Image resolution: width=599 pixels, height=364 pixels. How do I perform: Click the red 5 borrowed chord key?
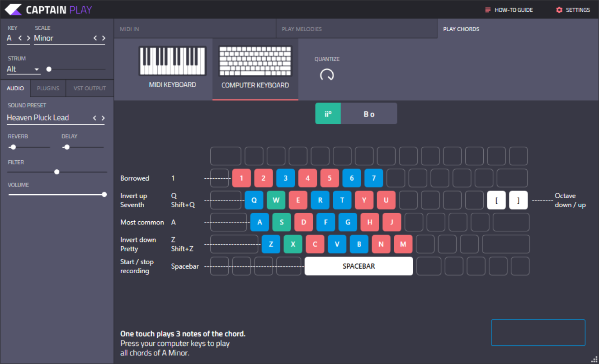coord(330,178)
